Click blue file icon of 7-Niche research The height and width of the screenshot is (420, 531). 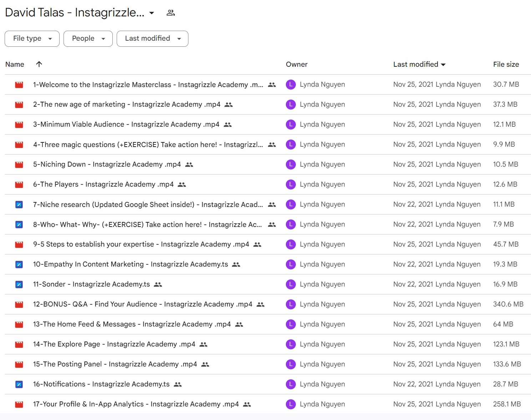point(19,204)
